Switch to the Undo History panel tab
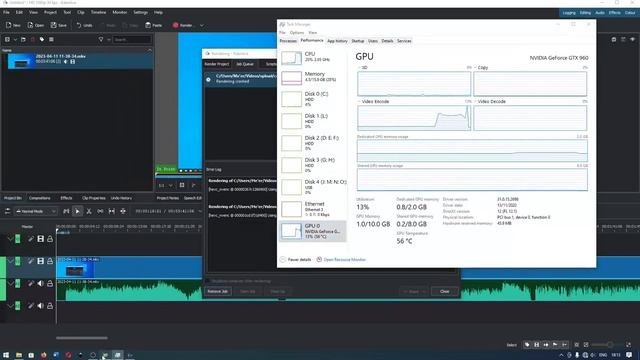Image resolution: width=640 pixels, height=360 pixels. (x=121, y=198)
